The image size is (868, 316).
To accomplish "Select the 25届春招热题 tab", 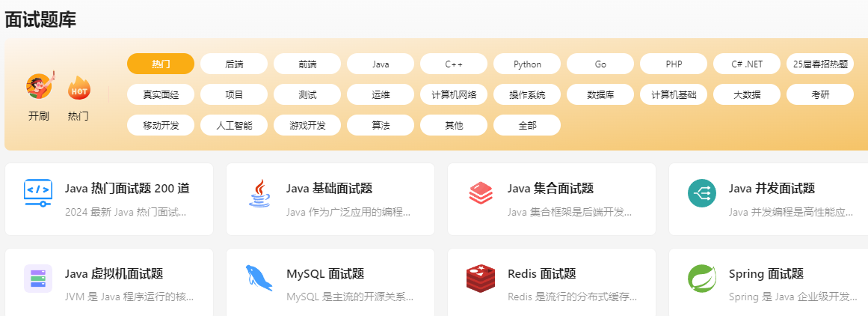I will 820,64.
